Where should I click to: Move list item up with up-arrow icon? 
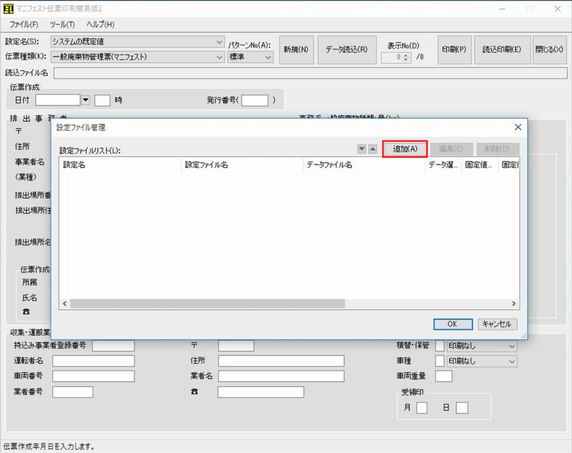(x=372, y=149)
